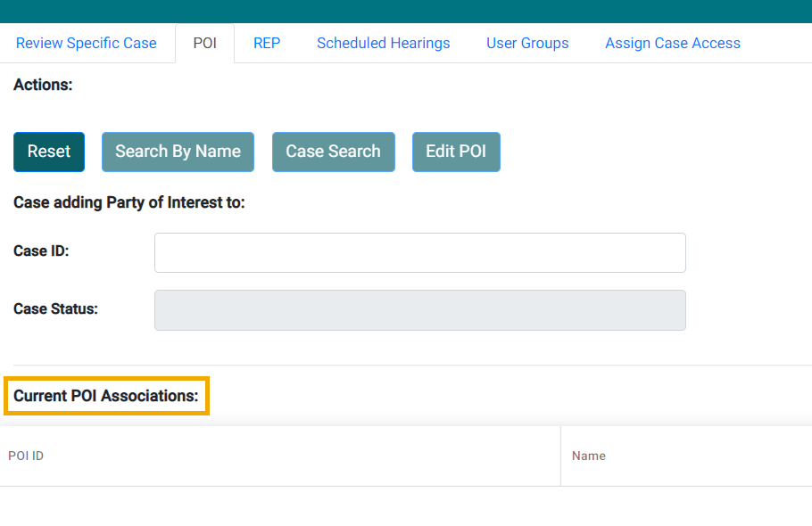Click the Case adding Party of Interest text

click(128, 202)
